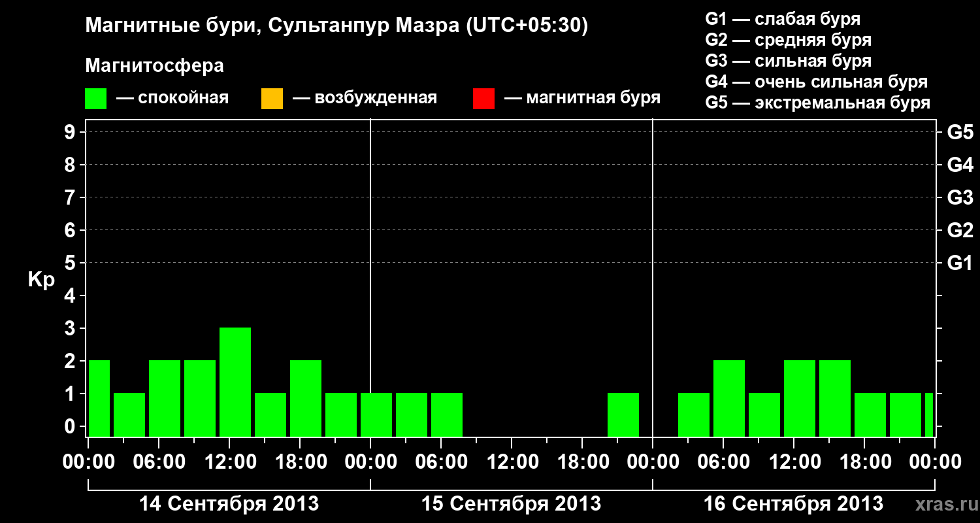980x523 pixels.
Task: Click the green 'спокойная' legend swatch
Action: pos(96,99)
